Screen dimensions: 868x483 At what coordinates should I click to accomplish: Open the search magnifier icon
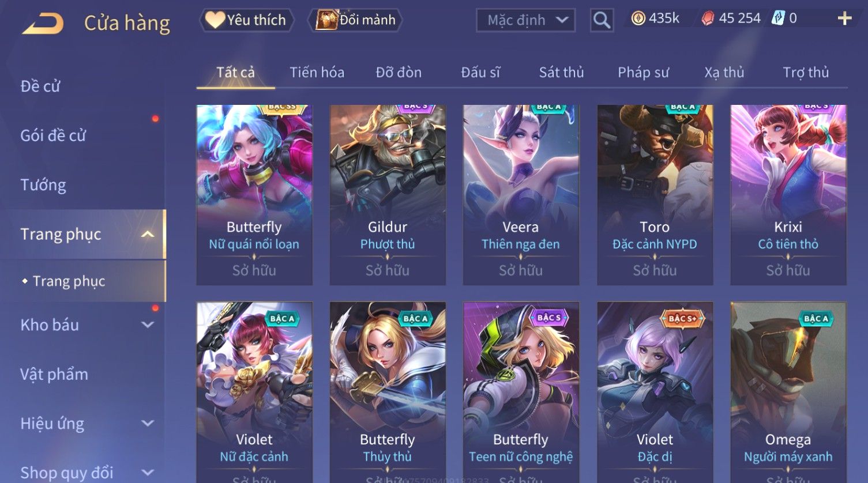602,20
